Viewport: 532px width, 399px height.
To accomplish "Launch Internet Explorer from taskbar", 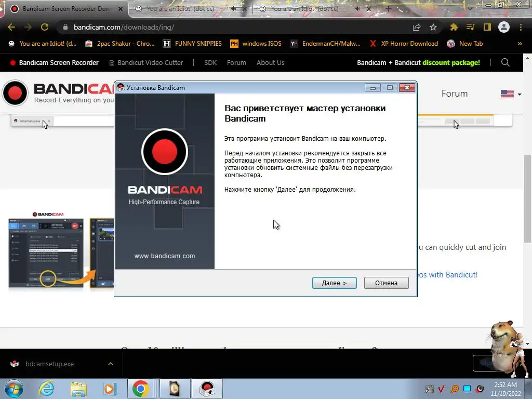I will (46, 389).
